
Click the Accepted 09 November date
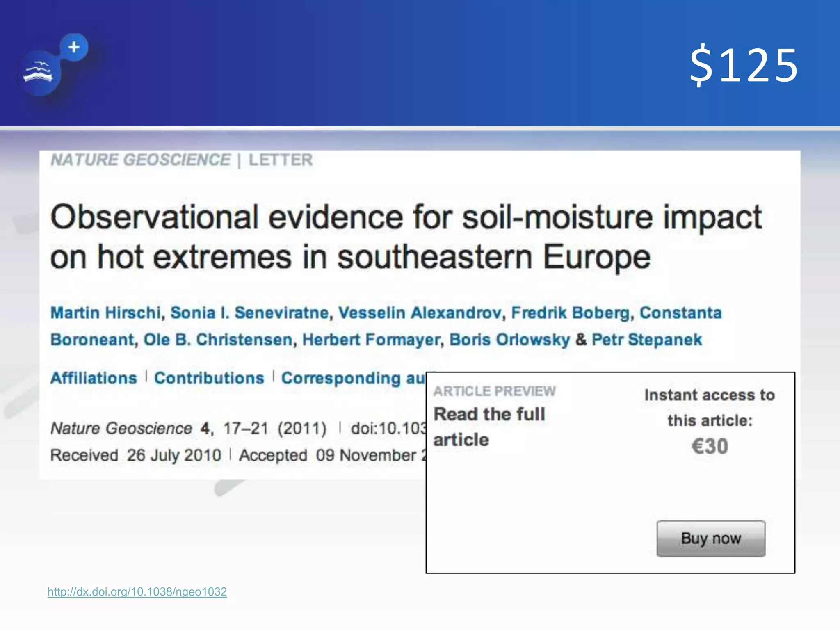pyautogui.click(x=333, y=455)
